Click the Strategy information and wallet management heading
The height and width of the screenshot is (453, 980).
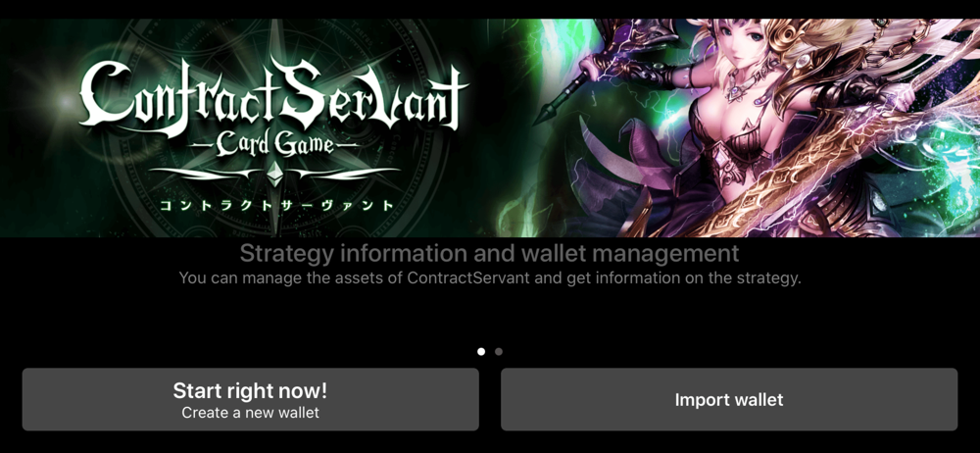tap(489, 253)
